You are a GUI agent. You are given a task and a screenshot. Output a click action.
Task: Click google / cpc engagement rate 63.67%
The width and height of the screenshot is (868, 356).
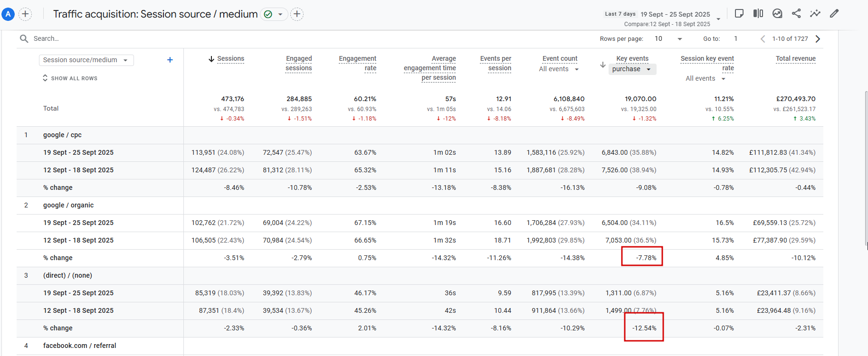(x=365, y=152)
